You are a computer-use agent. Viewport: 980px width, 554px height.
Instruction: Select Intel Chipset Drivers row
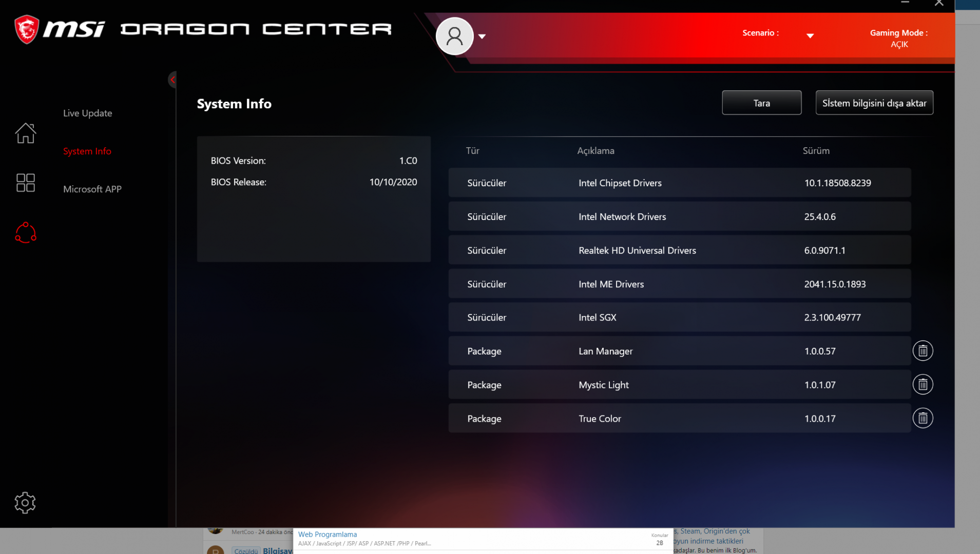pos(680,183)
